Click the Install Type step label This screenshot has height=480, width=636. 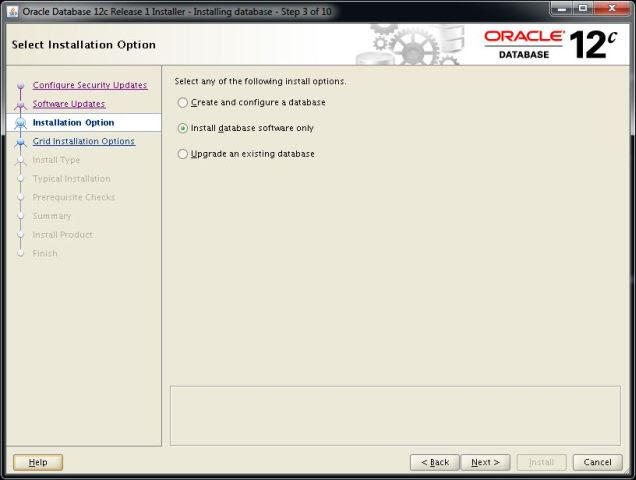(56, 160)
